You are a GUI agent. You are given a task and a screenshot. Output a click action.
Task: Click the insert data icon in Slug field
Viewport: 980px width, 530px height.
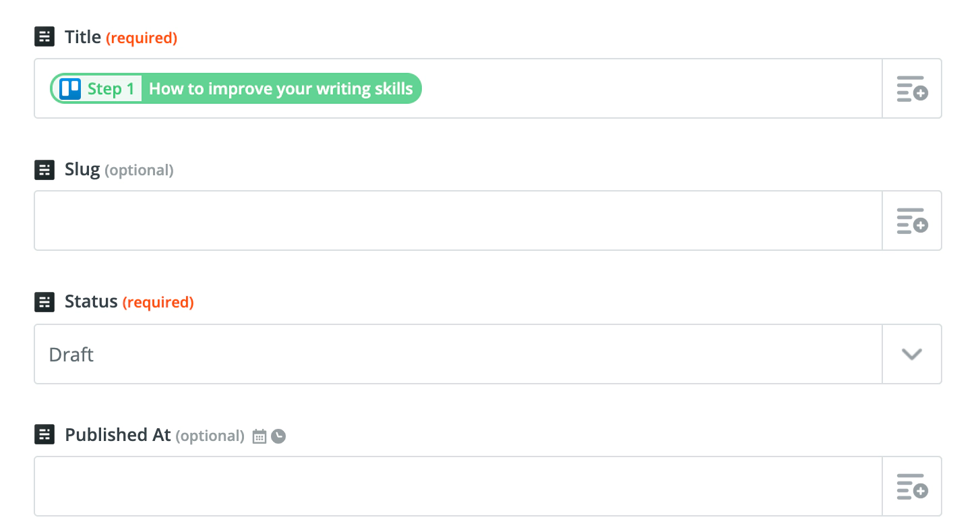click(x=911, y=221)
